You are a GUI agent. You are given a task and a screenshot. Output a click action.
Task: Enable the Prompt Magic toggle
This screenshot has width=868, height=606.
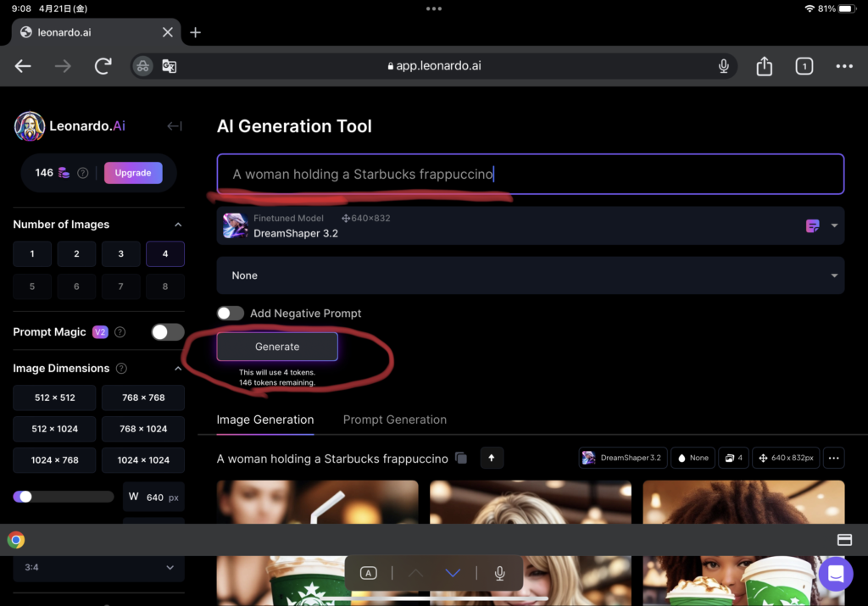pos(167,332)
